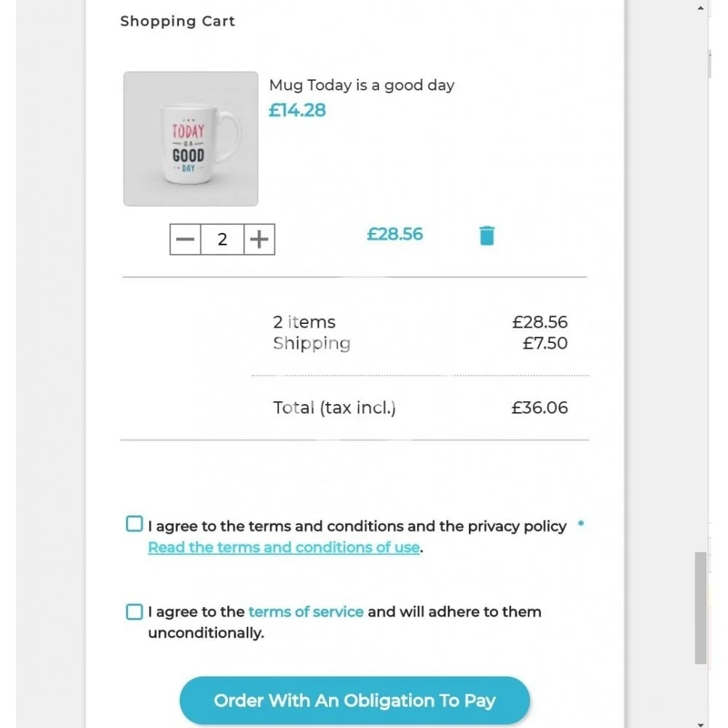Click the £7.50 shipping cost

[x=545, y=344]
